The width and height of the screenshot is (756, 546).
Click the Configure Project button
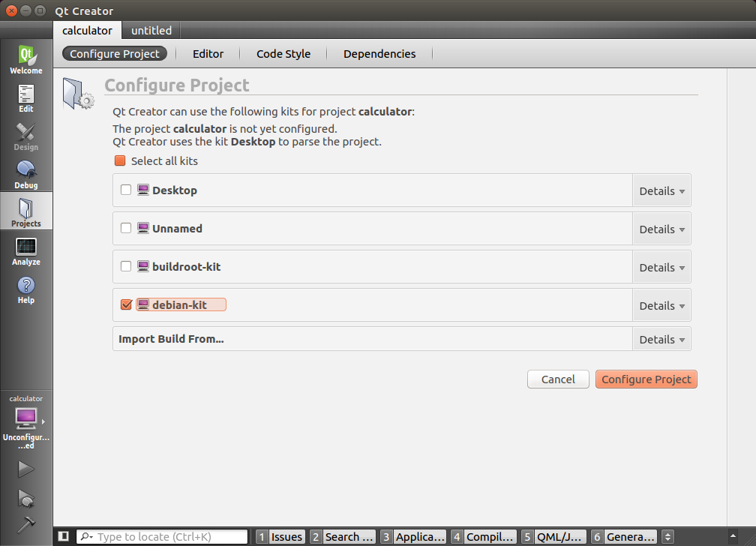coord(646,379)
